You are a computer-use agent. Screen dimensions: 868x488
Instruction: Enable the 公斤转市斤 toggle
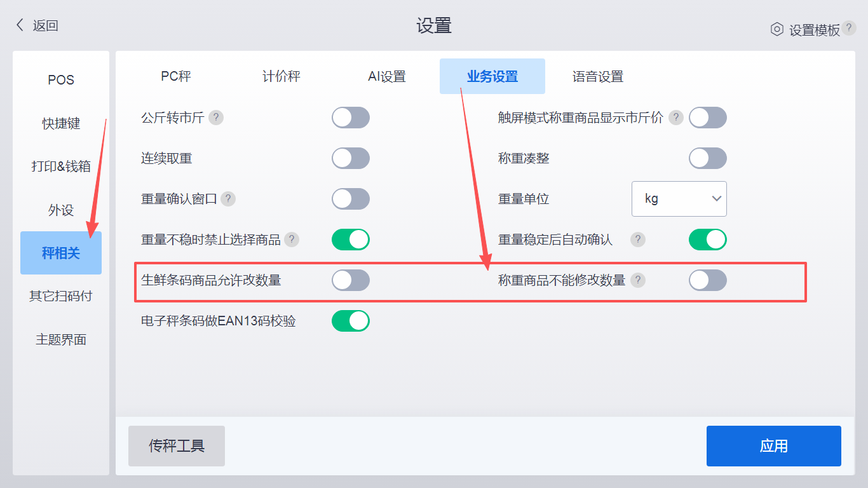[x=350, y=118]
